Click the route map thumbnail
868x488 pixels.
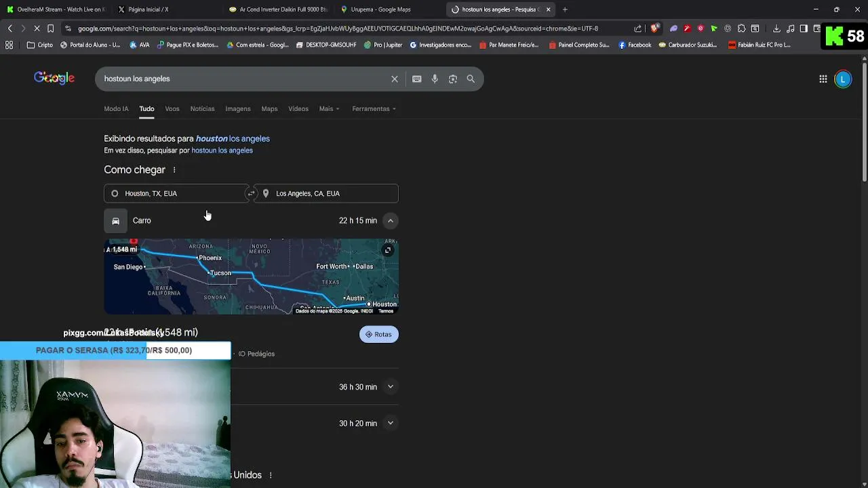click(251, 277)
